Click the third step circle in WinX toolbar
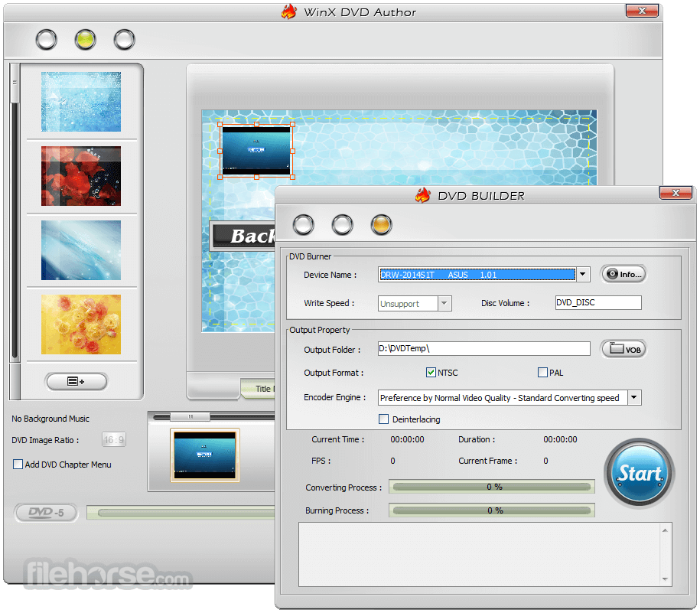 pos(124,39)
